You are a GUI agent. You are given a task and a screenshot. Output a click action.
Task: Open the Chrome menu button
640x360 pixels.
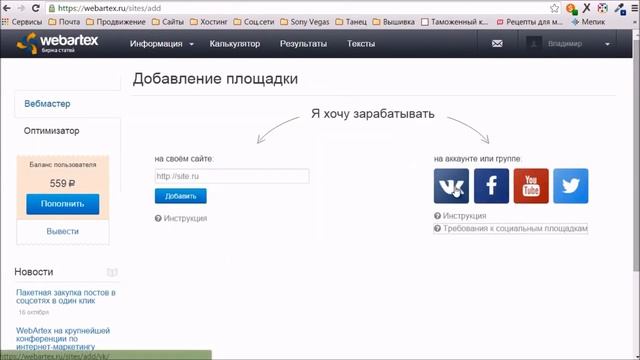[635, 8]
